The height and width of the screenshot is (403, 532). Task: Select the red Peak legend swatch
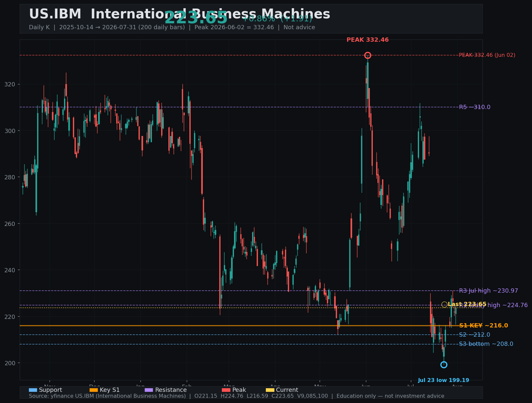tap(226, 390)
